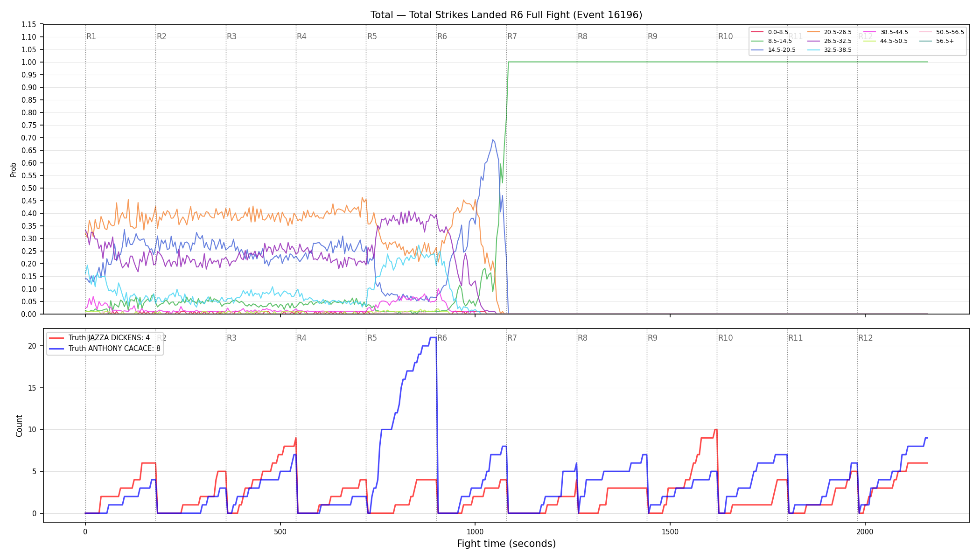The height and width of the screenshot is (560, 980).
Task: Click the R10 round marker in the probability chart
Action: (725, 36)
